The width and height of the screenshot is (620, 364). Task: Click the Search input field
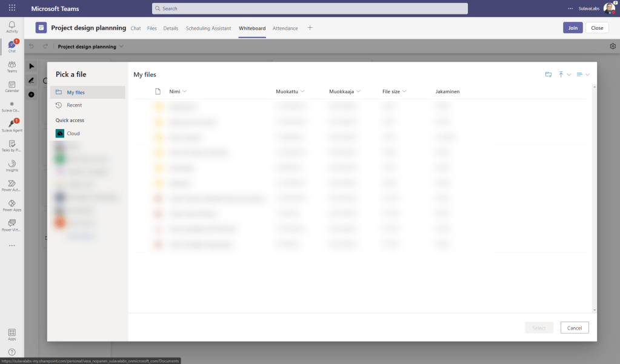click(x=310, y=8)
